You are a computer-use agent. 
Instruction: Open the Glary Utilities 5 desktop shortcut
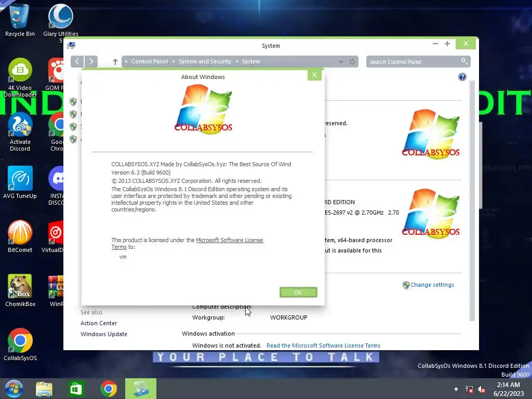click(60, 22)
